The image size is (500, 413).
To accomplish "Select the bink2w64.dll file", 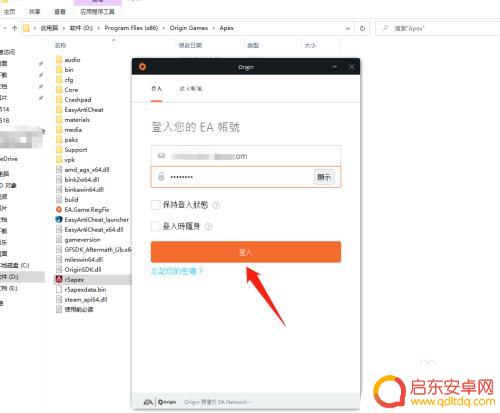I will click(78, 180).
